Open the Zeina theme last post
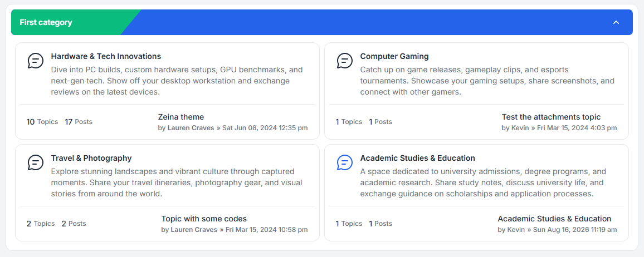The image size is (644, 257). [180, 117]
